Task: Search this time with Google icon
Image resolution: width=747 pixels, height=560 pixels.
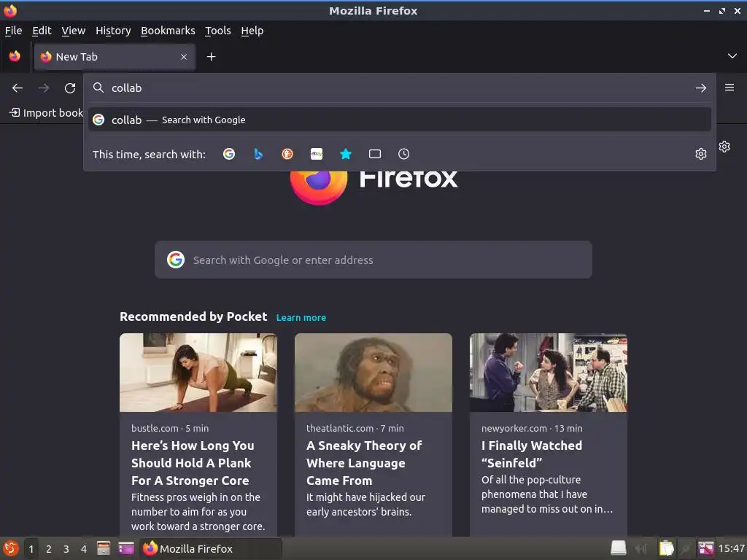Action: [229, 154]
